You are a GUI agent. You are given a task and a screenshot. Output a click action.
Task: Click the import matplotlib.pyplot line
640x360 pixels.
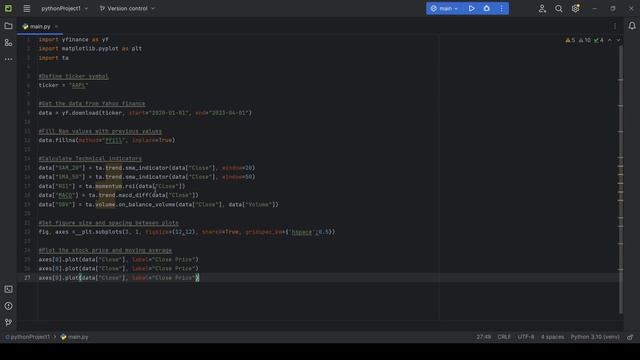90,49
